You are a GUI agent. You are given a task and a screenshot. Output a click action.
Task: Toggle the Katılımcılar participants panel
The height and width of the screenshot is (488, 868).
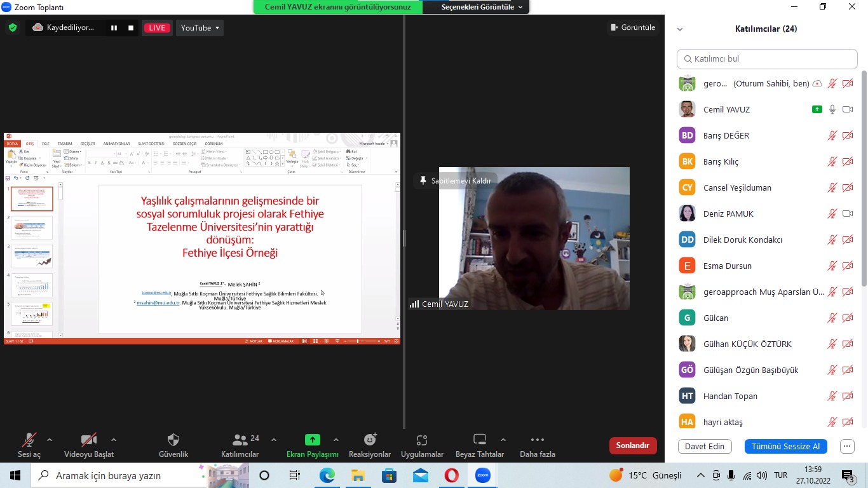[x=240, y=440]
